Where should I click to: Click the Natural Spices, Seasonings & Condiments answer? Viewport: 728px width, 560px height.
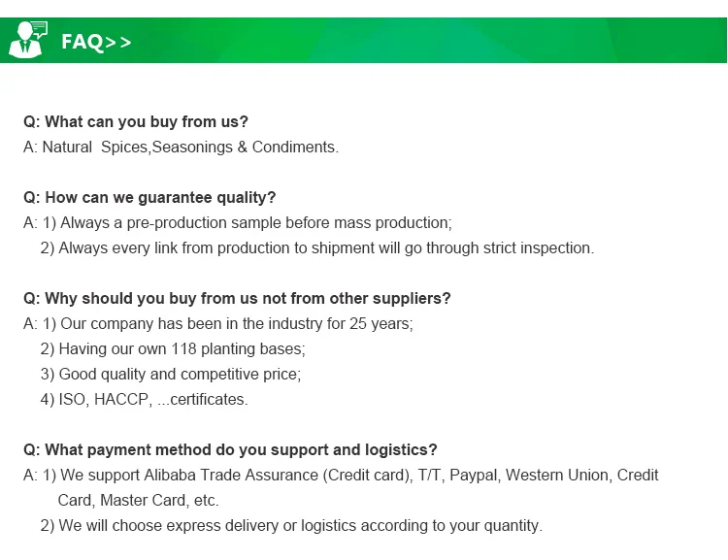pyautogui.click(x=190, y=148)
